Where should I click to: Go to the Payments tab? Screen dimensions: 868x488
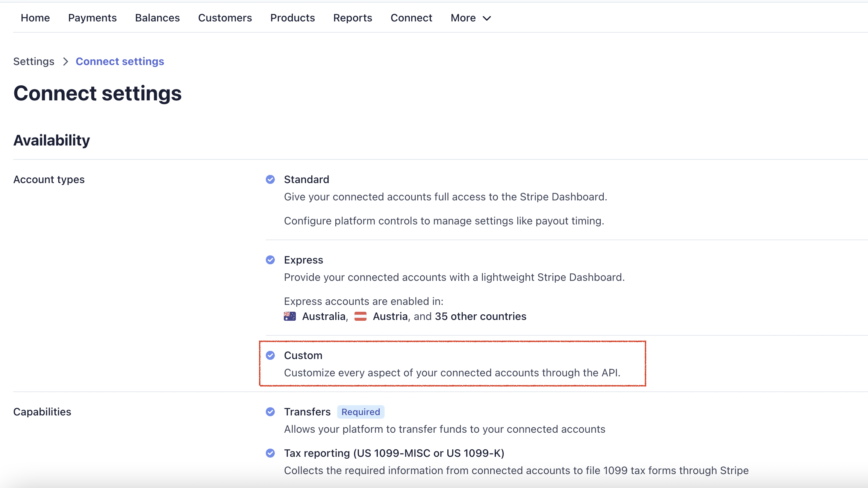tap(92, 18)
